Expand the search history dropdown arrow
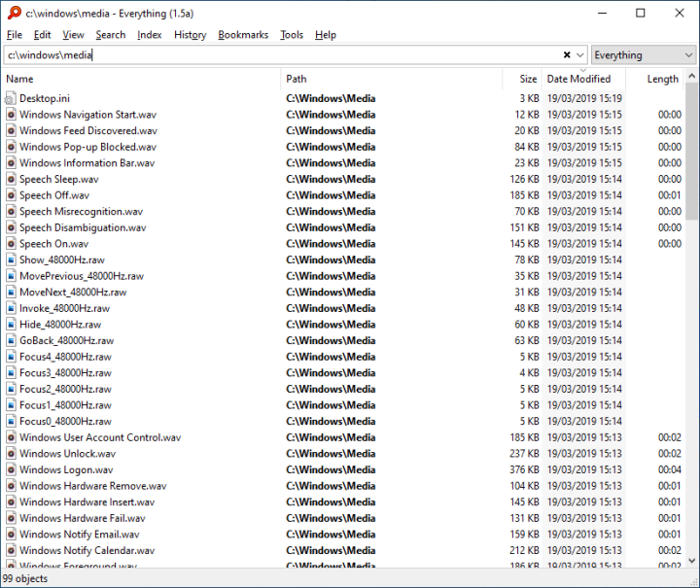Viewport: 700px width, 588px height. click(x=580, y=55)
